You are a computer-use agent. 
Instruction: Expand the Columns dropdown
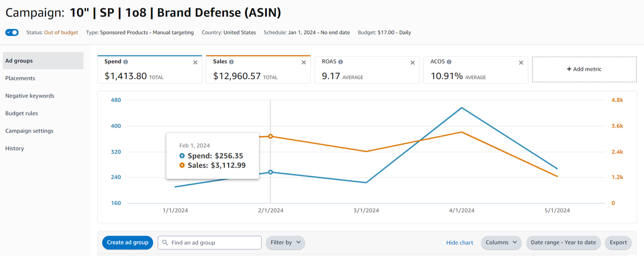501,242
